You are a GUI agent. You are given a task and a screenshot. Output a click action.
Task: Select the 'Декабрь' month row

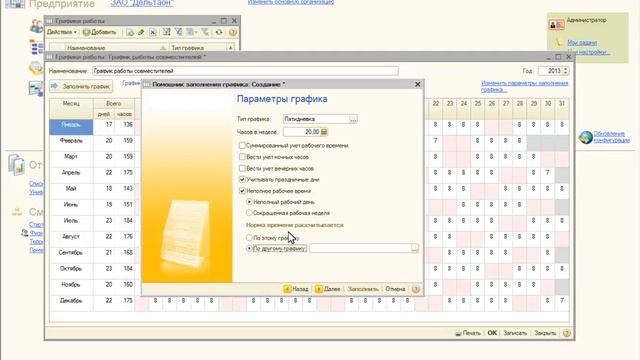(71, 303)
